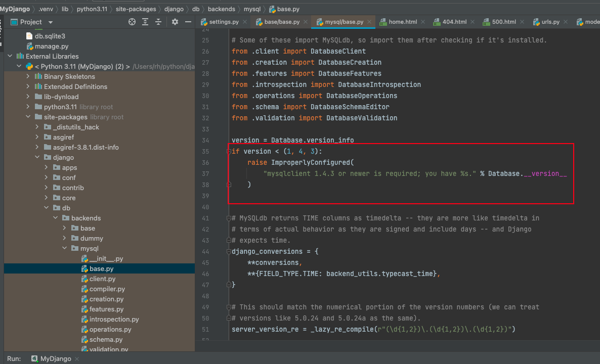This screenshot has height=364, width=600.
Task: Expand the conf folder
Action: tap(47, 177)
